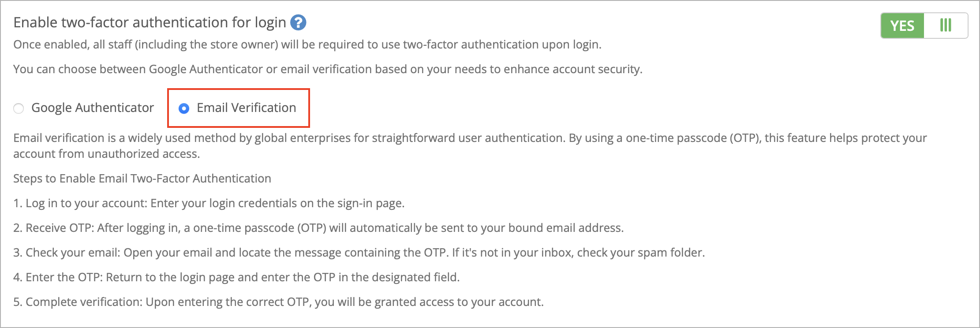Select the Email Verification radio button

click(x=184, y=108)
